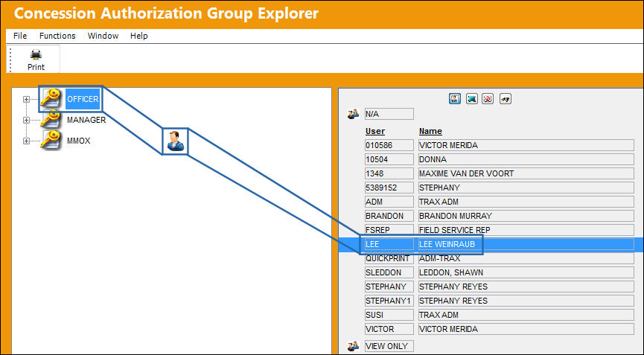The height and width of the screenshot is (355, 644).
Task: Select user cell STEPHANY
Action: click(x=389, y=287)
